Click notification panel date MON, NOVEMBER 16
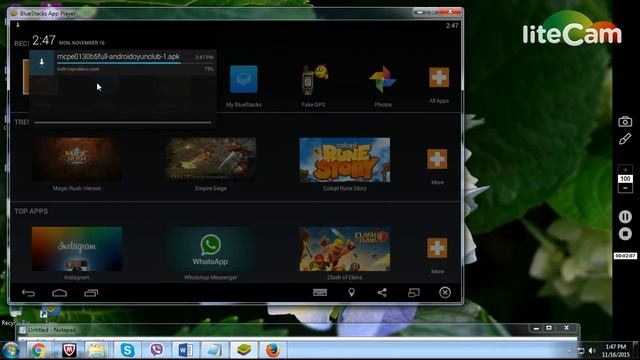 (82, 42)
